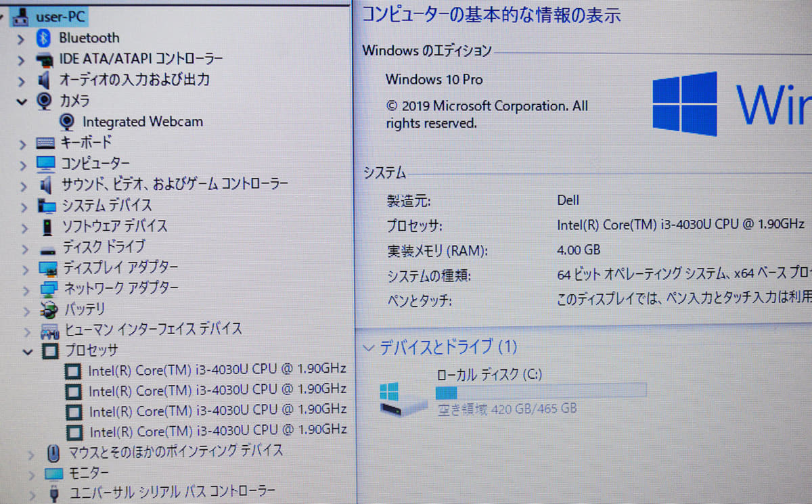This screenshot has height=504, width=812.
Task: Click the 4.00 GB RAM value
Action: [579, 250]
